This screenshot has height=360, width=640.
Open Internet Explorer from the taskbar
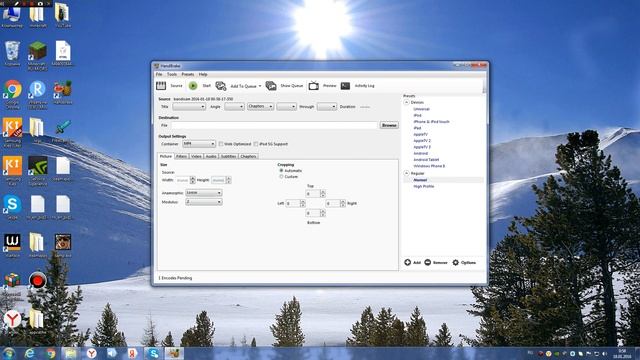[30, 353]
